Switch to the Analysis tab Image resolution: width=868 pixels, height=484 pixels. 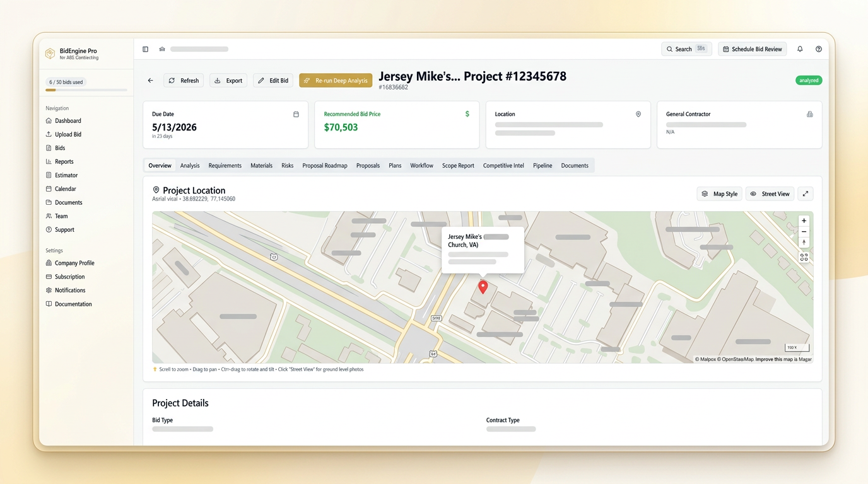click(190, 166)
